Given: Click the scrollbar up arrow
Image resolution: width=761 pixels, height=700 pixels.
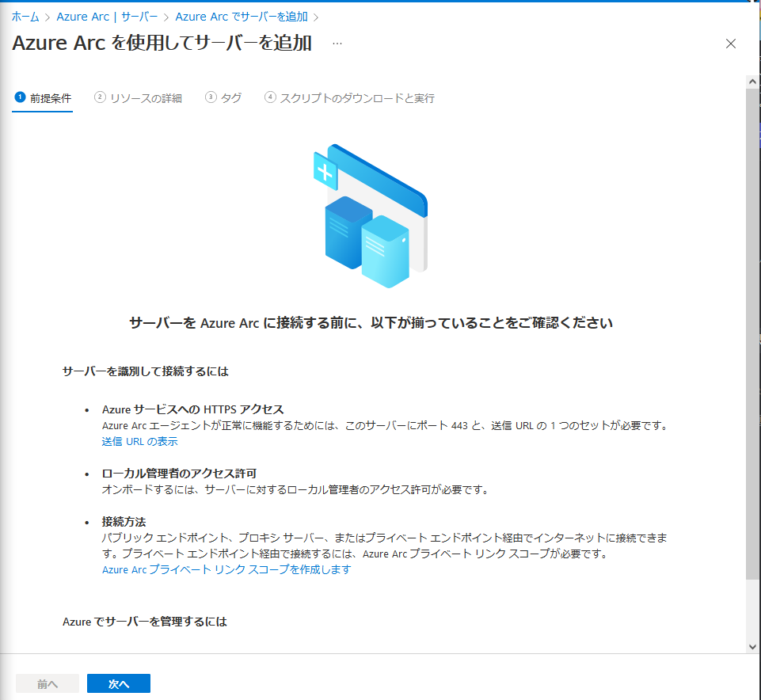Looking at the screenshot, I should (752, 82).
